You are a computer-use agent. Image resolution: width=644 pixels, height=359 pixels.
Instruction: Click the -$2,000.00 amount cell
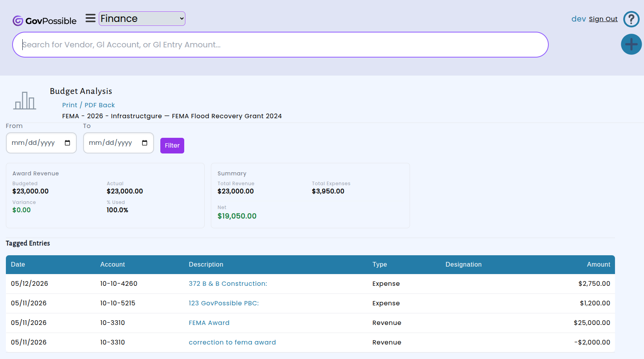coord(592,342)
